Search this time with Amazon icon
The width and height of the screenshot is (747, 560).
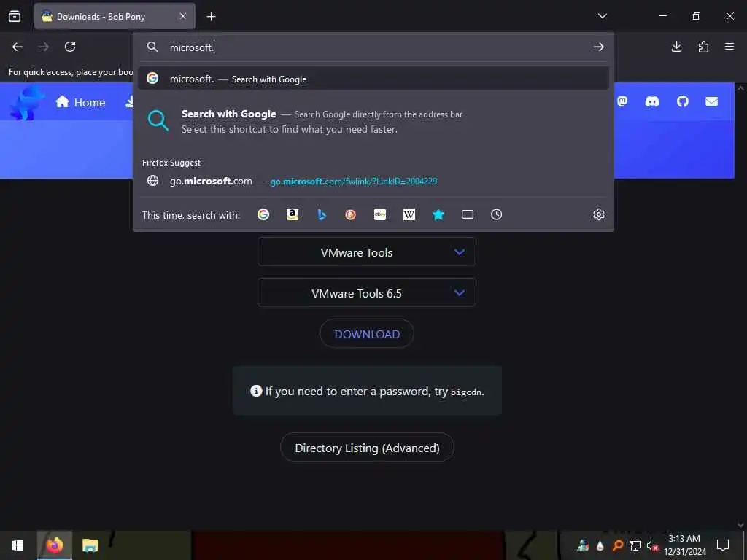(293, 215)
